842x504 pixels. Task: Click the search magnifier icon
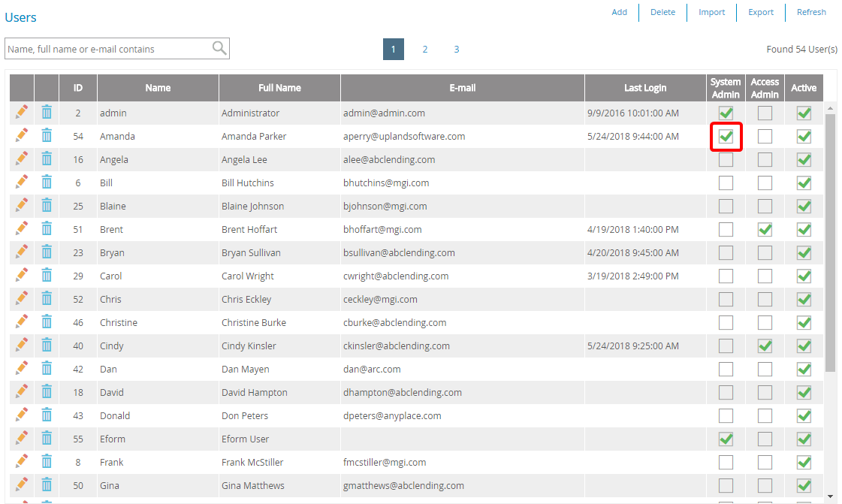point(219,48)
